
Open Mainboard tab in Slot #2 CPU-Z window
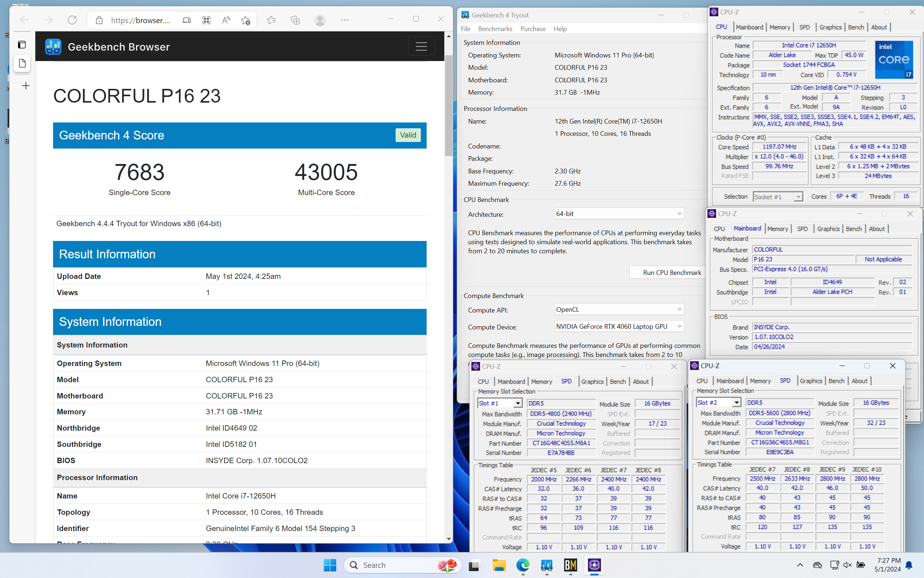click(730, 381)
